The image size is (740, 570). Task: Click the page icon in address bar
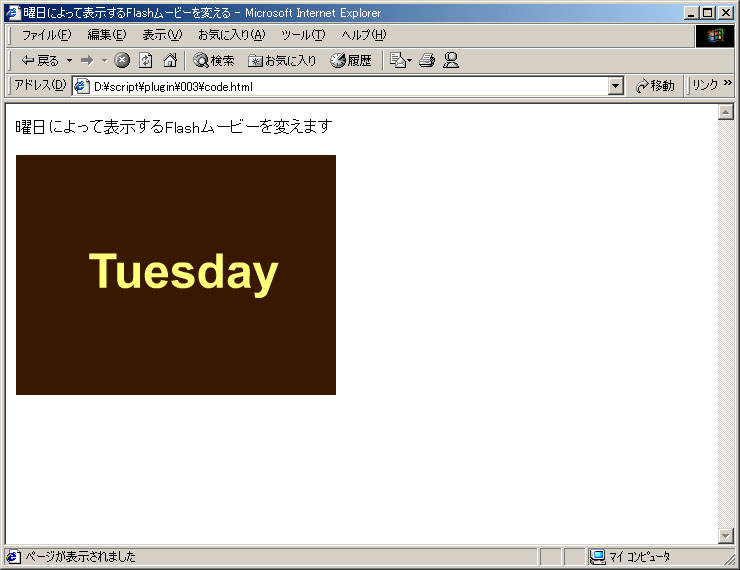coord(81,86)
